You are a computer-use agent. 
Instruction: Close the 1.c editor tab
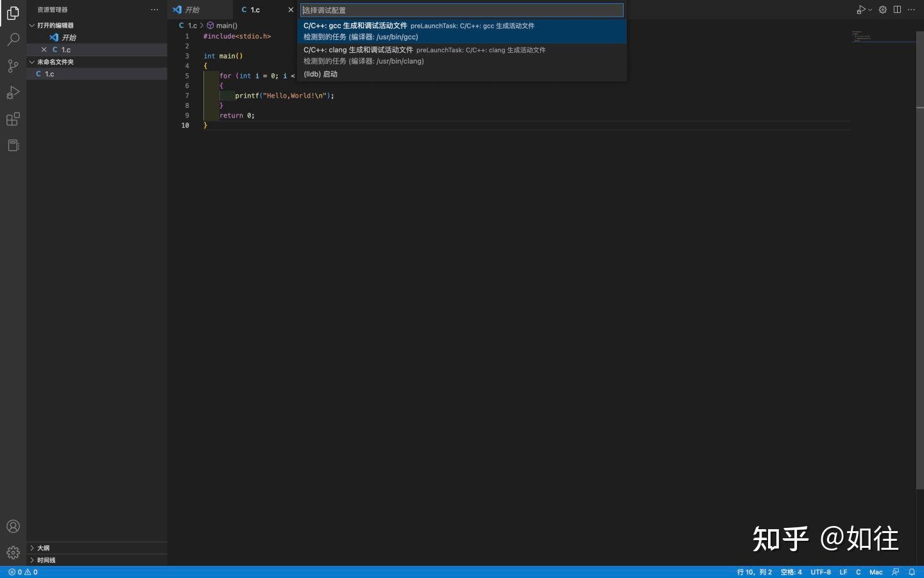[x=291, y=10]
